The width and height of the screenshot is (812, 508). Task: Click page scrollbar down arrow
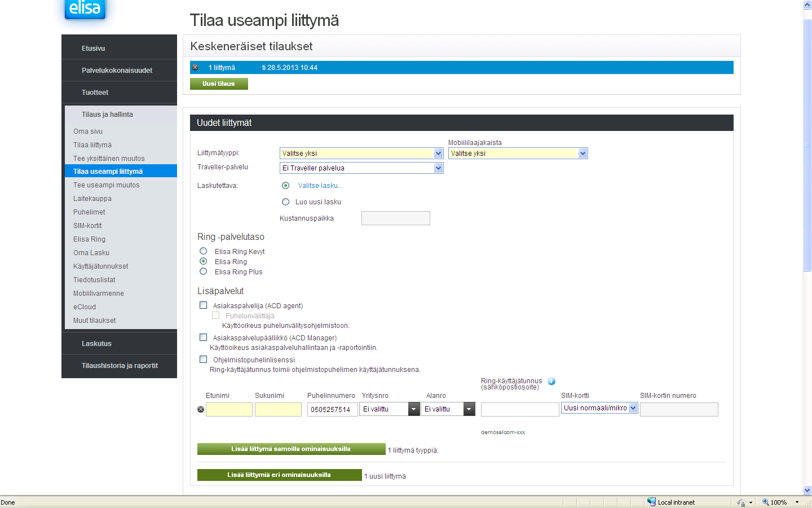(x=807, y=491)
